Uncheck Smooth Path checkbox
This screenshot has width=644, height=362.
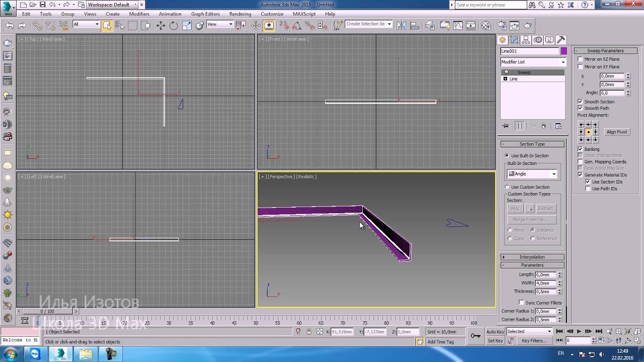click(580, 108)
